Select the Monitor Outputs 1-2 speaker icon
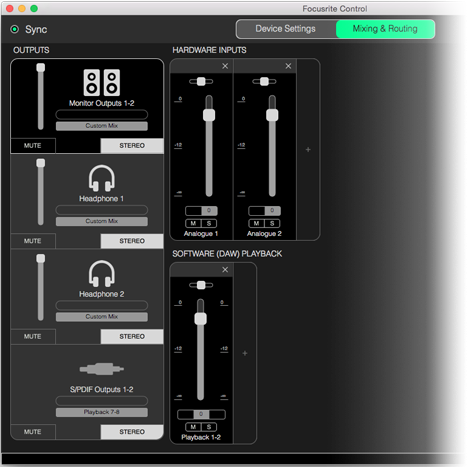This screenshot has width=467, height=467. click(x=102, y=82)
